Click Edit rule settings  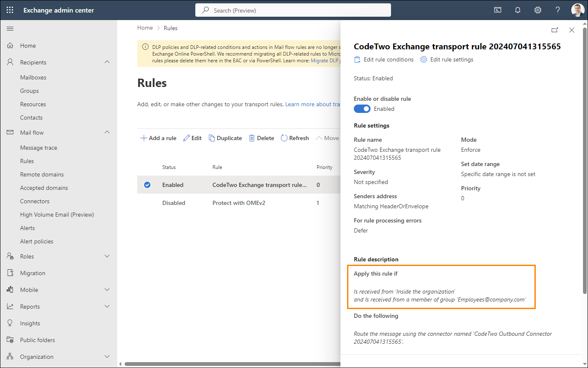coord(447,59)
